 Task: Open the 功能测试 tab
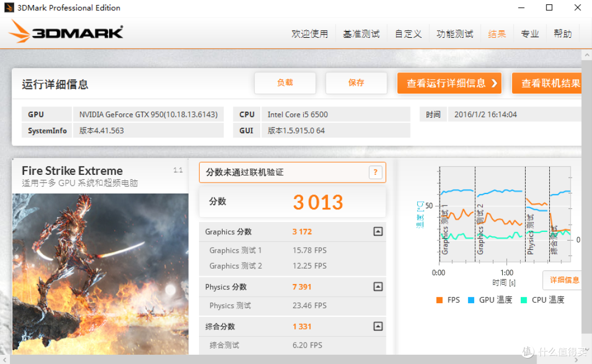455,34
